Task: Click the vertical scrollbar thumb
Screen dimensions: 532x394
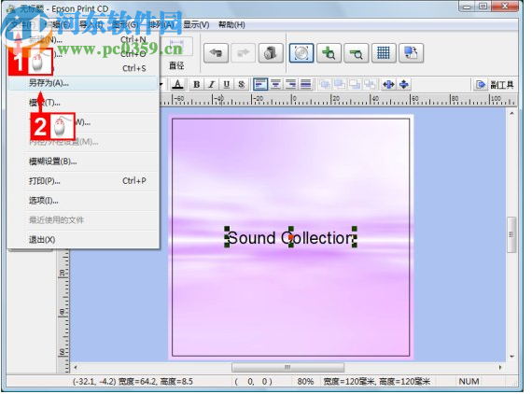Action: click(511, 235)
